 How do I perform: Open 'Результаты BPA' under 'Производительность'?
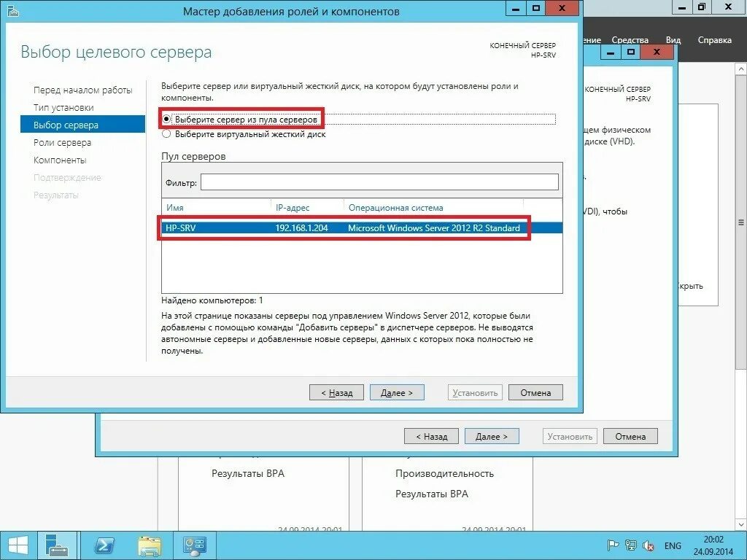click(x=432, y=494)
